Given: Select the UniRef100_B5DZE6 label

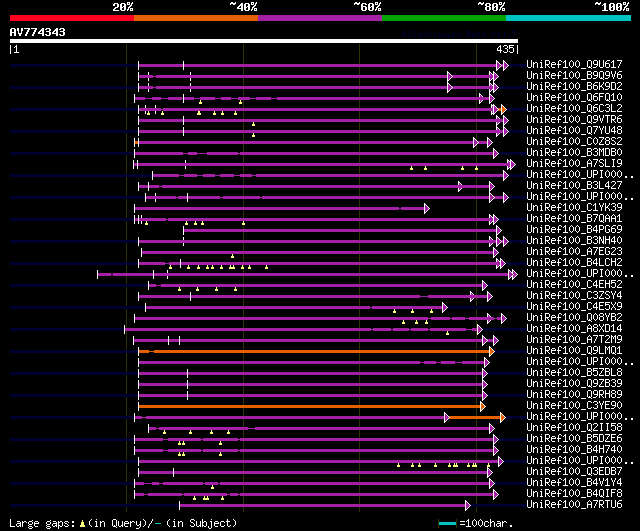Looking at the screenshot, I should click(574, 439).
